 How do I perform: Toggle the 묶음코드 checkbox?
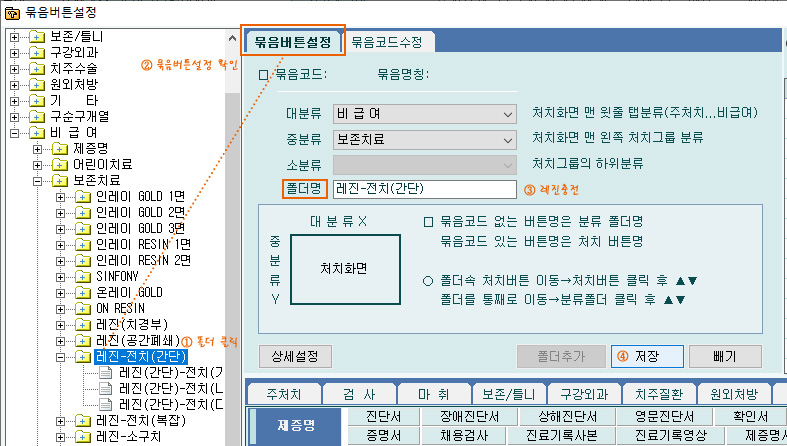[x=264, y=75]
